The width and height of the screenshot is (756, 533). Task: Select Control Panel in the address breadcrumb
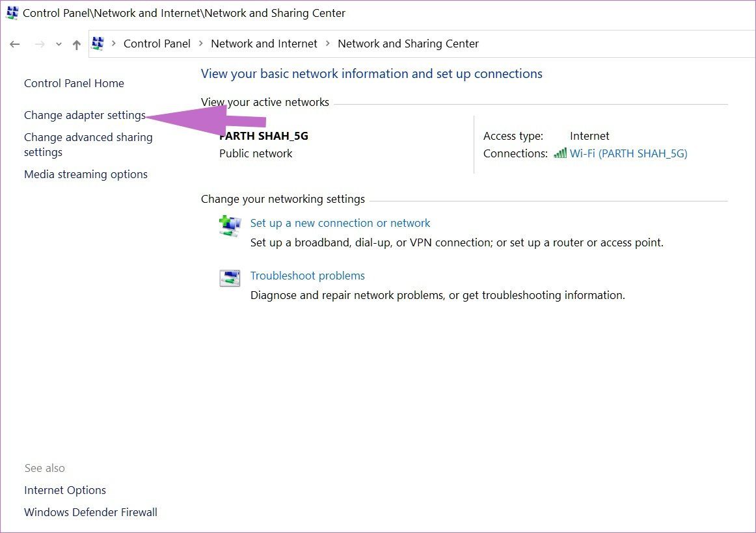(157, 44)
